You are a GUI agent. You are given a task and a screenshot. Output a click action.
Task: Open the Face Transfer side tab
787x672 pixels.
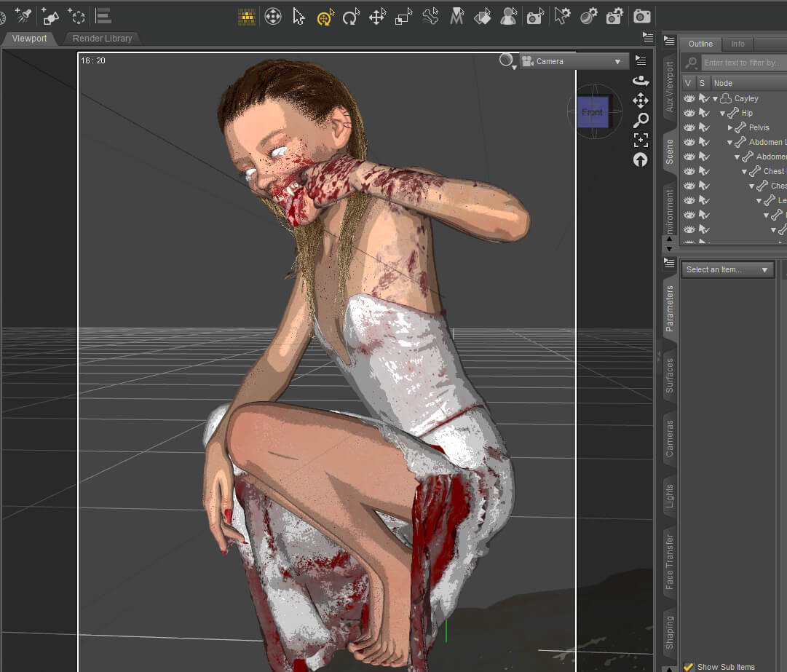click(670, 561)
